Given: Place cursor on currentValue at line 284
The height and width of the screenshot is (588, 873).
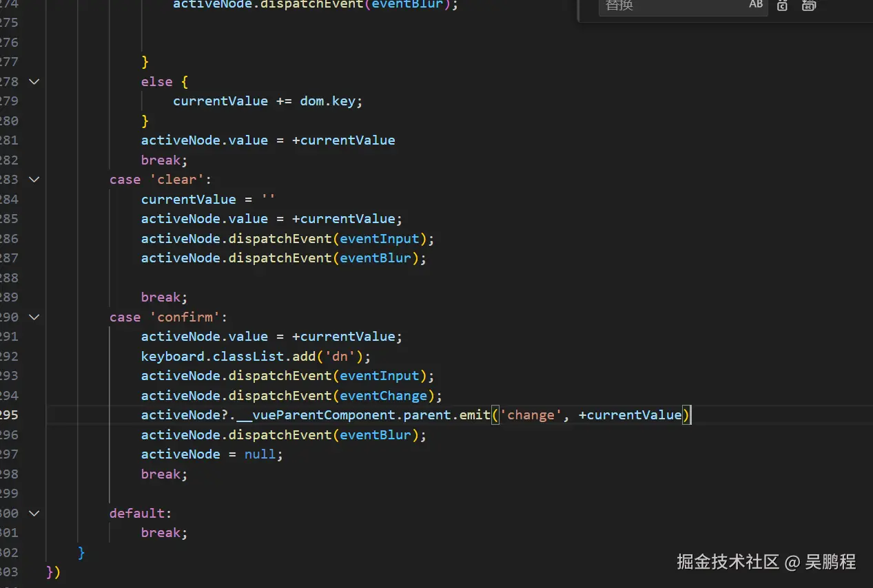Looking at the screenshot, I should (x=188, y=199).
